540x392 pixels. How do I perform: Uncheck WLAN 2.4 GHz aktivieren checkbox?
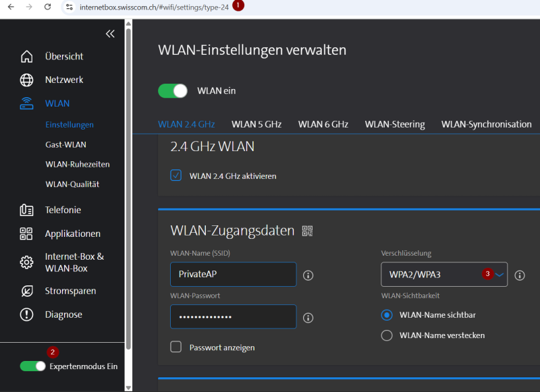click(176, 175)
